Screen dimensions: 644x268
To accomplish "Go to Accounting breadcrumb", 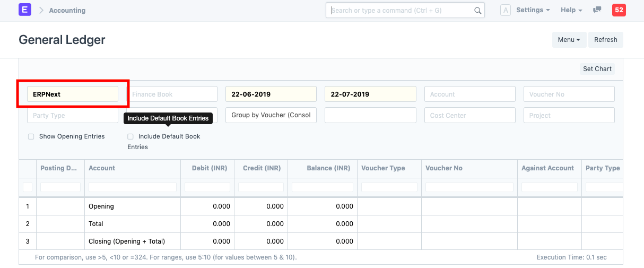I will pos(67,10).
